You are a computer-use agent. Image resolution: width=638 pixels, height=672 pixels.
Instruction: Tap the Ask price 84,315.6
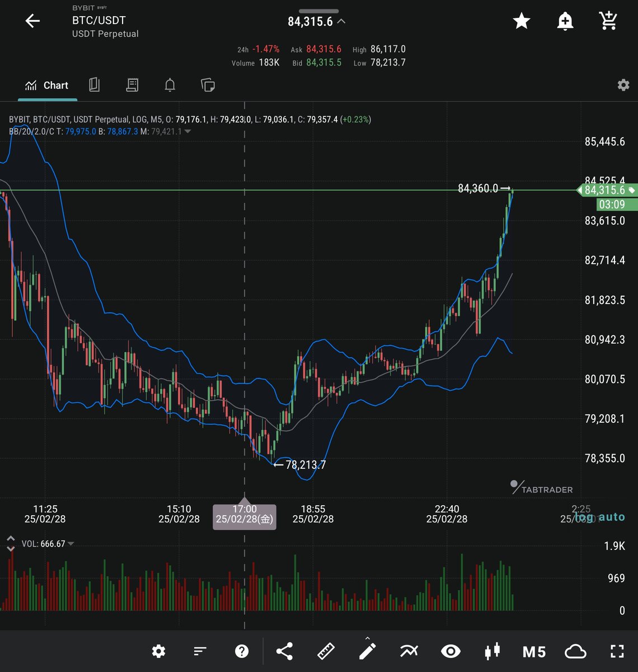pos(323,49)
